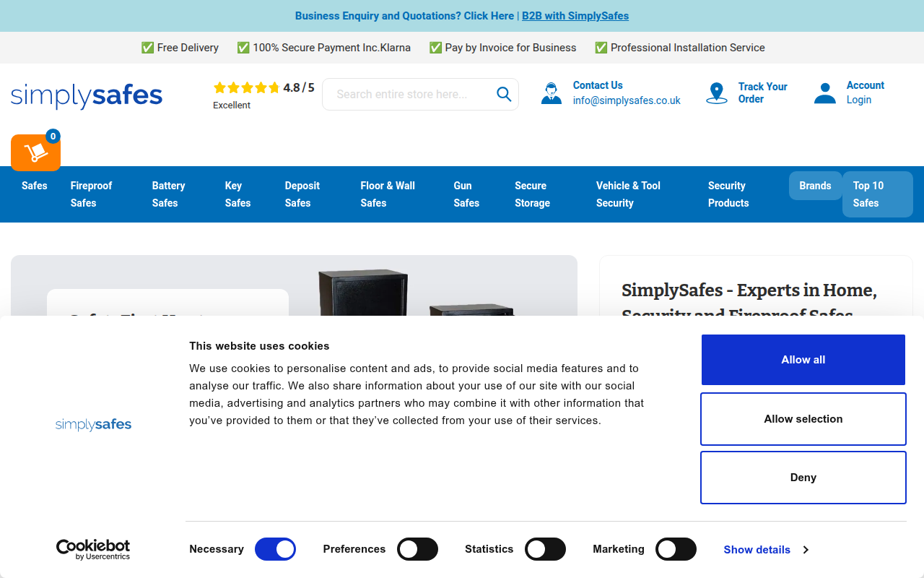
Task: Open the Deposit Safes menu
Action: [x=302, y=194]
